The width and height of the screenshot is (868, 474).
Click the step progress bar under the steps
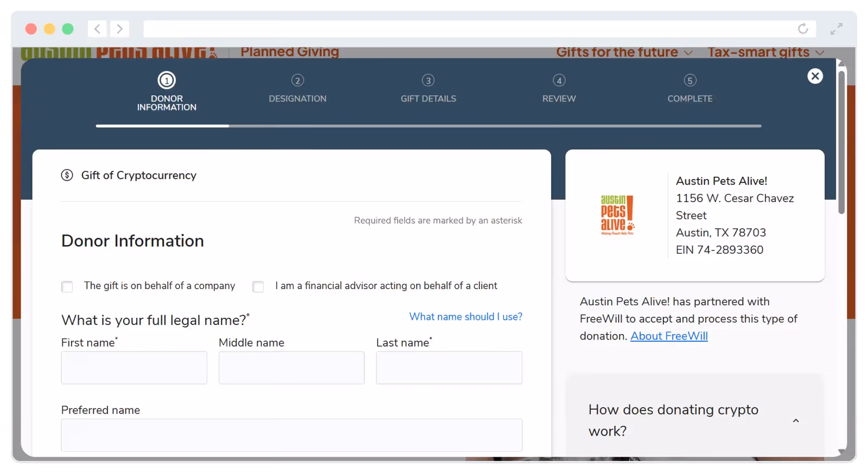[429, 126]
